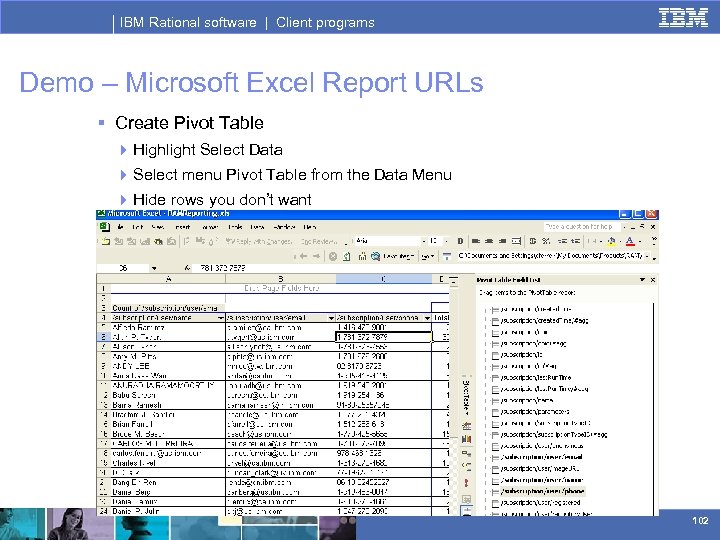Click the Borders toolbar icon
This screenshot has height=540, width=720.
(x=592, y=241)
